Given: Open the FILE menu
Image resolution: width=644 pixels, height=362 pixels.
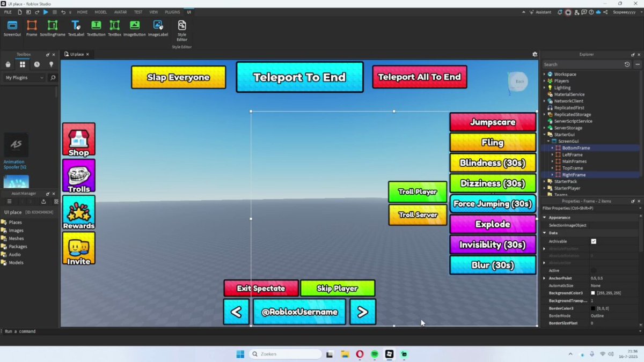Looking at the screenshot, I should point(8,12).
